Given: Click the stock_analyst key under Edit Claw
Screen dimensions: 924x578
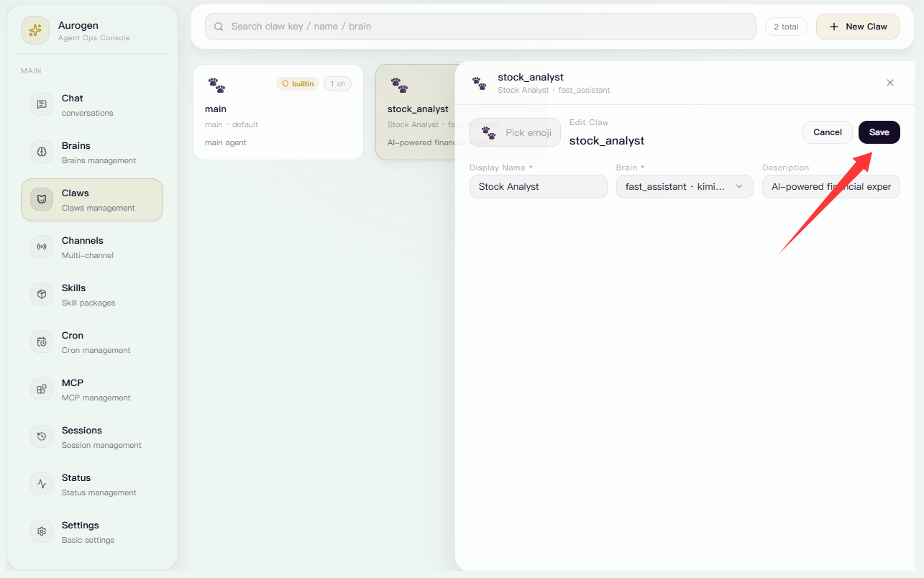Looking at the screenshot, I should [x=607, y=141].
